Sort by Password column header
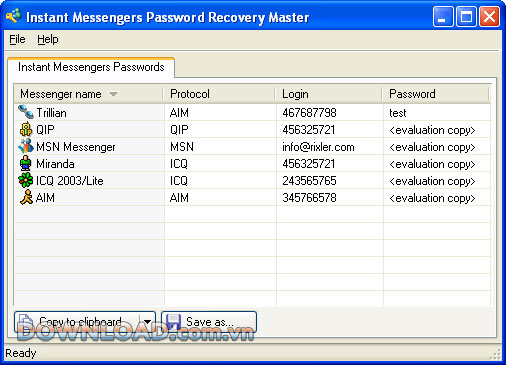The height and width of the screenshot is (365, 506). pyautogui.click(x=435, y=94)
